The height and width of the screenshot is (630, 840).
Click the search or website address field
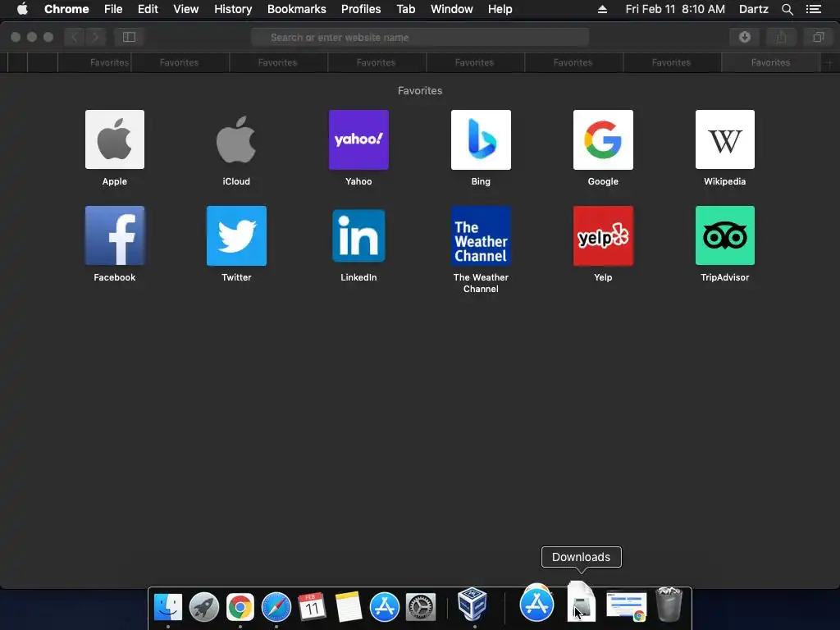420,37
